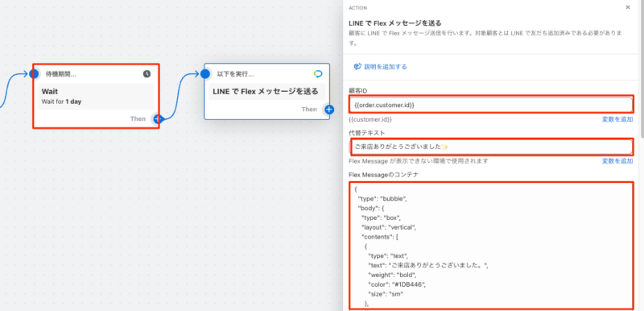Select the LINE Flex step input dot

pos(205,74)
